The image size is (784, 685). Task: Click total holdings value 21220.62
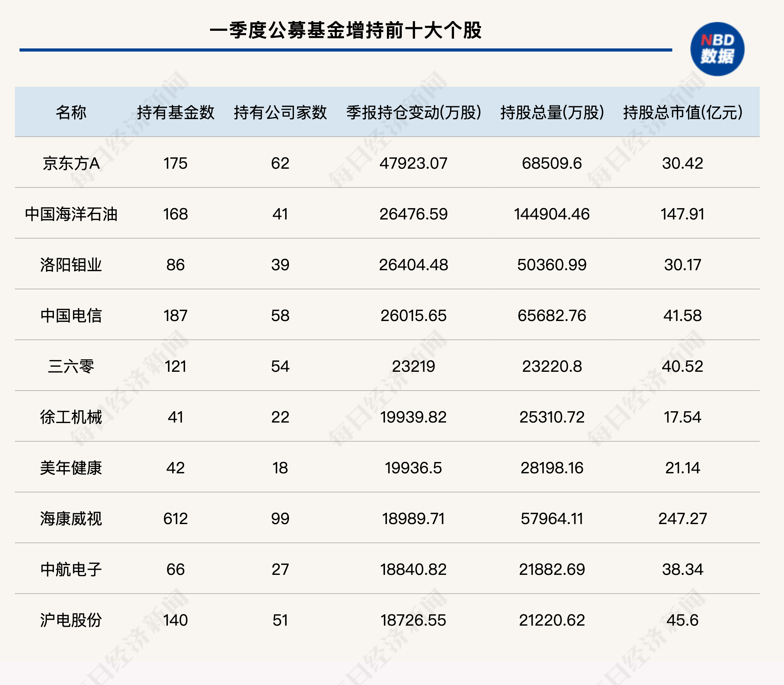[552, 620]
